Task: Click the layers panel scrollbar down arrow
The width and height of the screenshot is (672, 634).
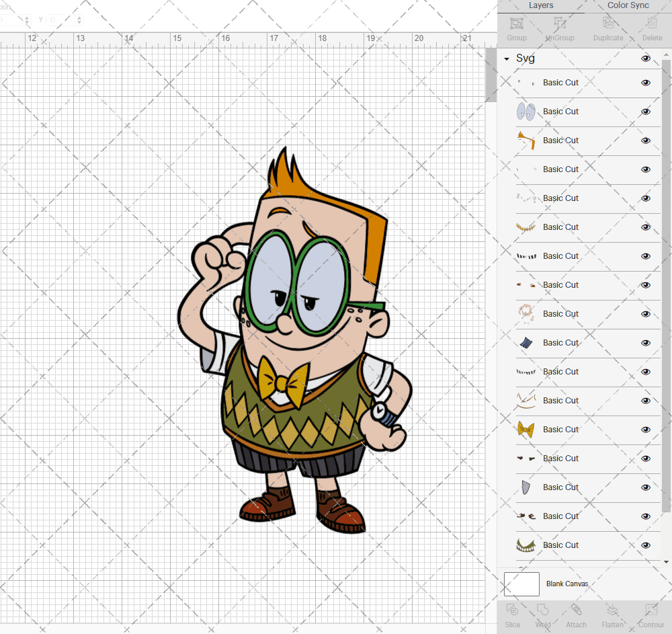Action: click(x=665, y=561)
